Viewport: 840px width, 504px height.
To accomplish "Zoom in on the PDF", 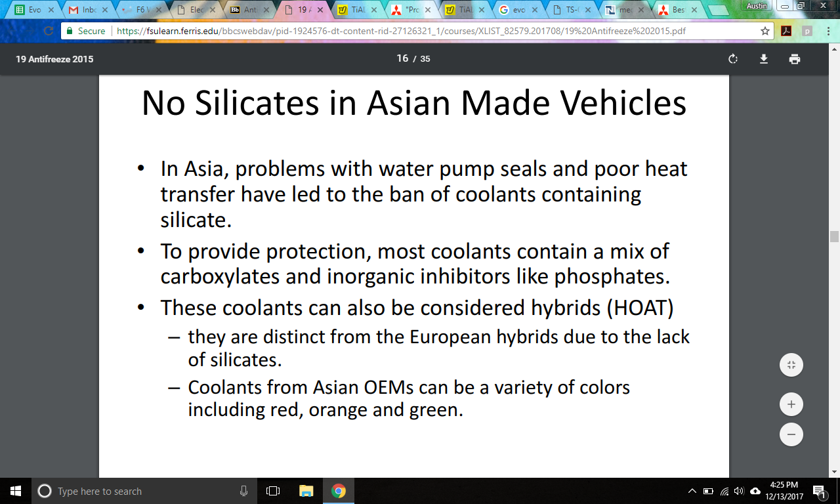I will (x=791, y=405).
